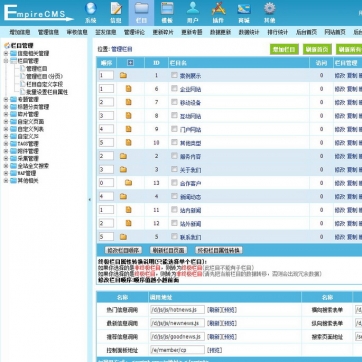Expand the 信息相关管理 tree node

(6, 53)
